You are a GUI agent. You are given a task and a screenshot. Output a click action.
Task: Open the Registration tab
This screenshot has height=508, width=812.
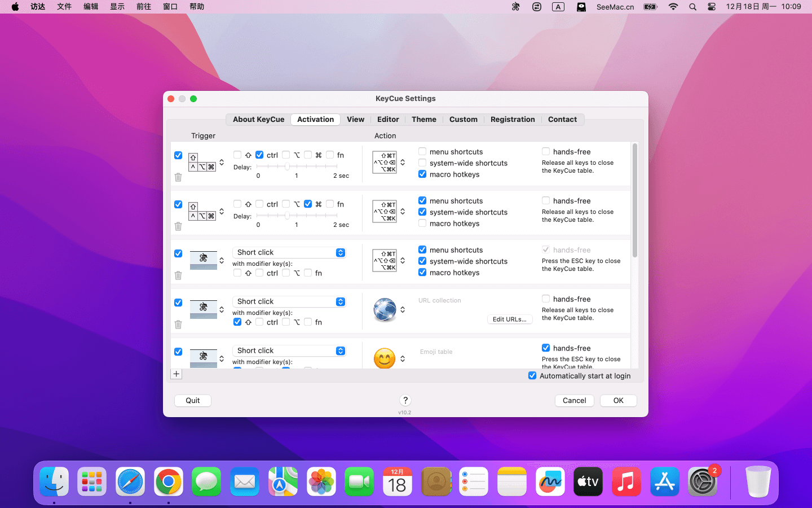[512, 120]
